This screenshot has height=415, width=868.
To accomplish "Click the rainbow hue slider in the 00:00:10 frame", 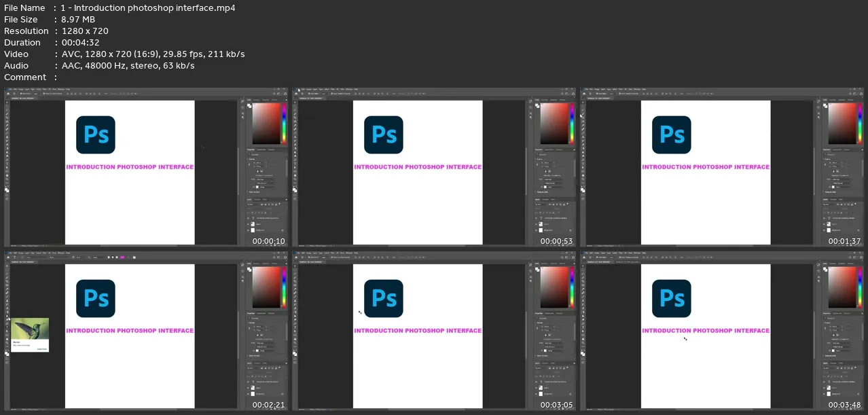I will [x=284, y=124].
